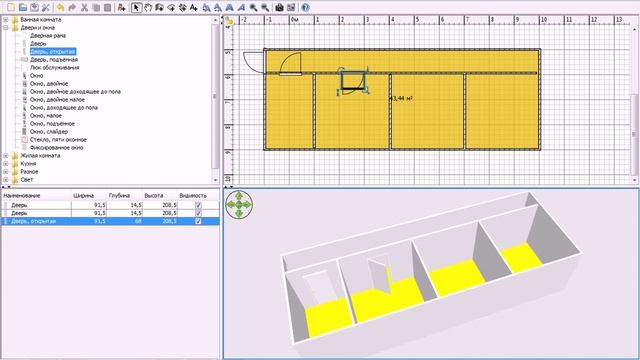Zoom in on the plan
Screen dimensions: 640x360
tap(253, 7)
